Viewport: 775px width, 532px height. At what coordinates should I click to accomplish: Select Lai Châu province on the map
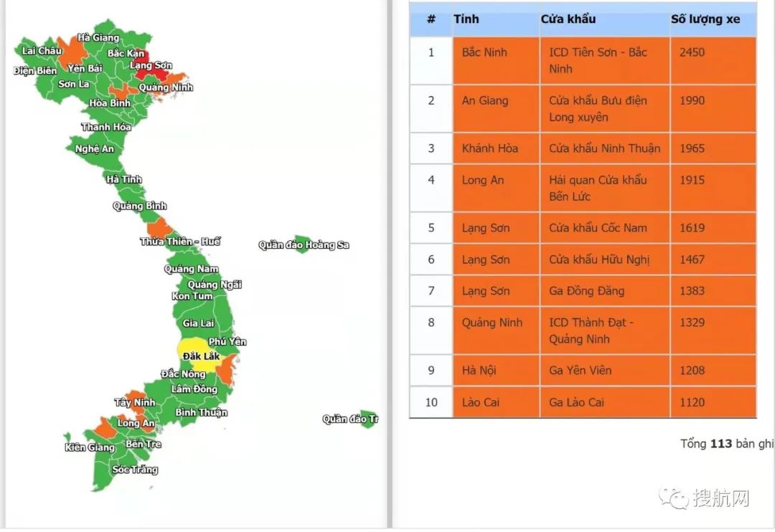click(42, 51)
